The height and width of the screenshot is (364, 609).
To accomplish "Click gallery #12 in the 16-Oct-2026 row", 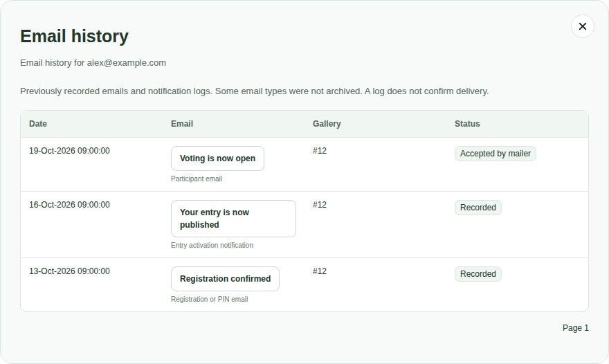I will point(320,205).
